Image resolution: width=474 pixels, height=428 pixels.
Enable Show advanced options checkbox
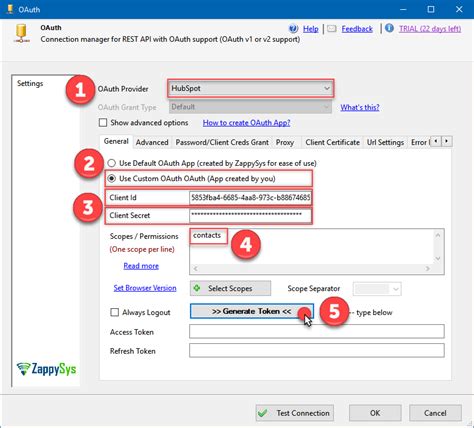pos(103,123)
